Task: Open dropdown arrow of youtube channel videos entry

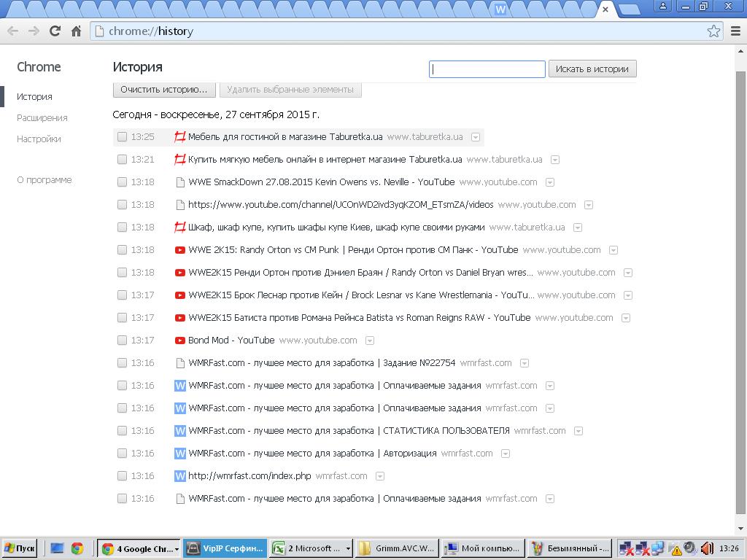Action: pos(589,205)
